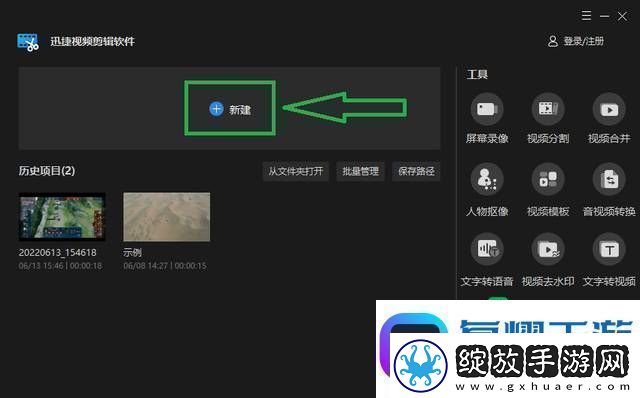The width and height of the screenshot is (640, 398).
Task: Select the 示例 project name text
Action: (132, 252)
